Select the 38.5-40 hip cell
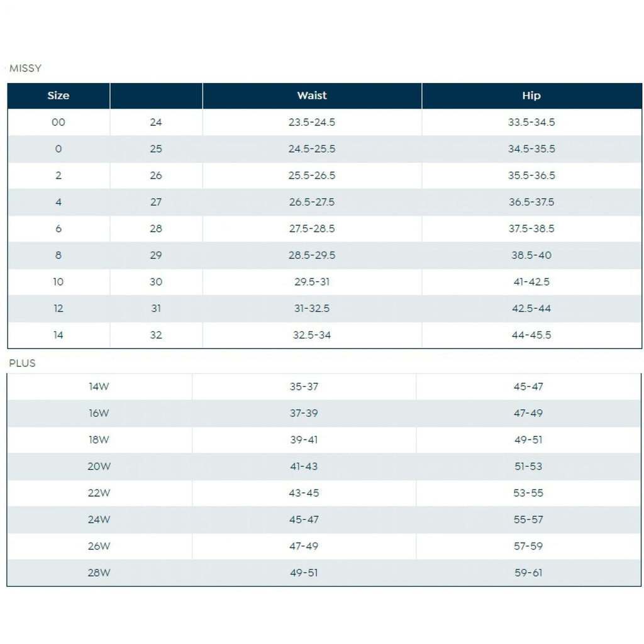The height and width of the screenshot is (644, 644). coord(531,255)
